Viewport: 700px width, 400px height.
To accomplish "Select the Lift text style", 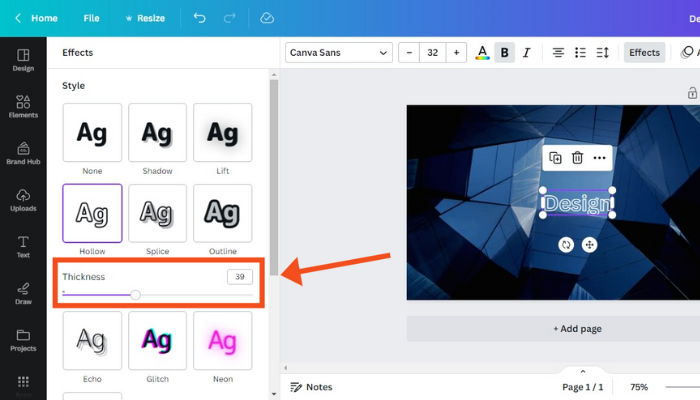I will [222, 133].
